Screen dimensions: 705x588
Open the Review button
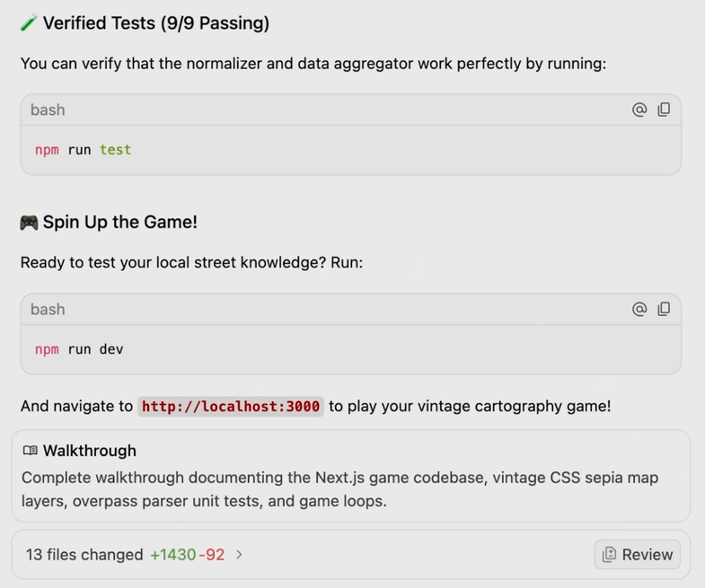click(x=637, y=554)
